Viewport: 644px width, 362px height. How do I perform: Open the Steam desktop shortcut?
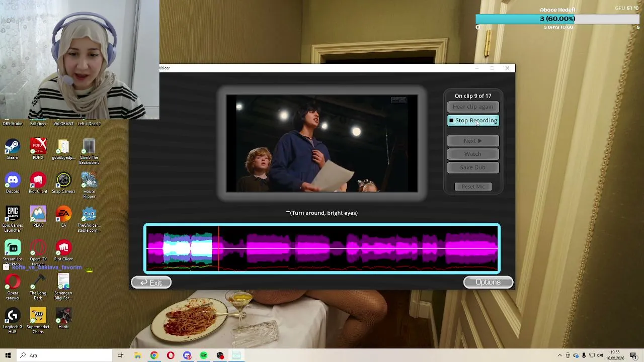pos(13,149)
